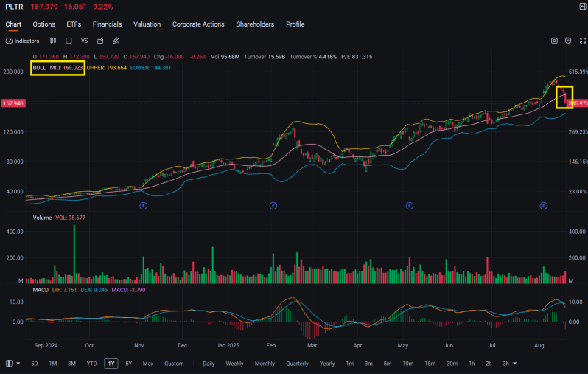This screenshot has height=374, width=588.
Task: Click the DEA: 9.046 value
Action: pos(94,290)
